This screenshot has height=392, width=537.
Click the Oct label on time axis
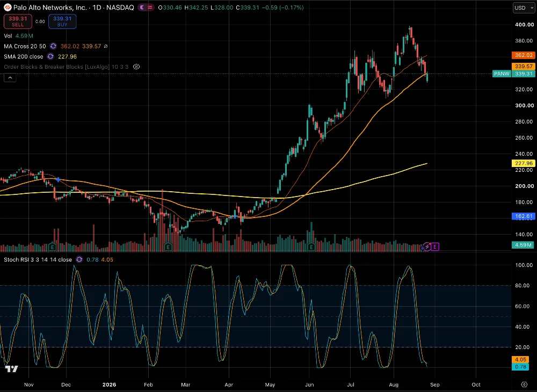tap(476, 384)
